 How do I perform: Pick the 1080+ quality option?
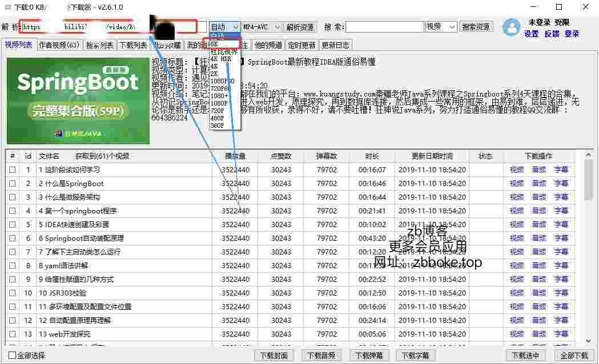[224, 96]
